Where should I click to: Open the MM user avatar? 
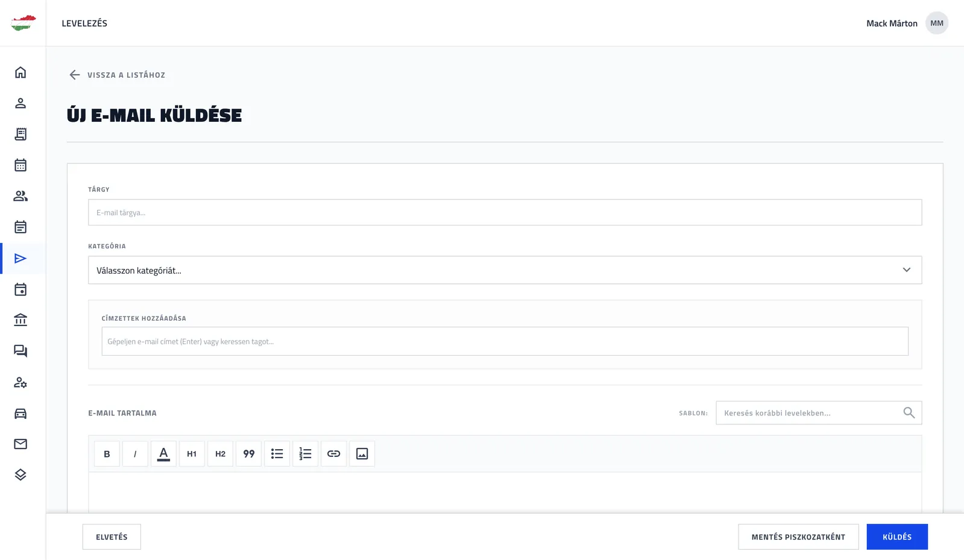coord(937,23)
